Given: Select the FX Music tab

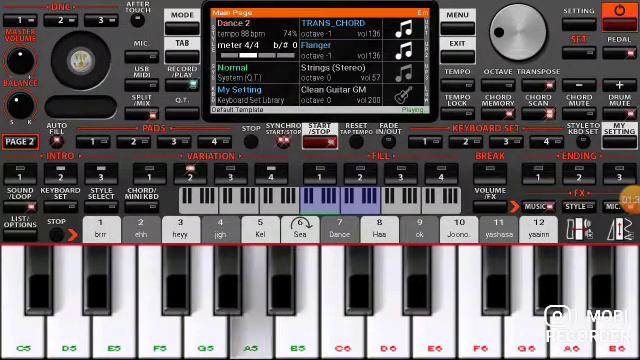Looking at the screenshot, I should (x=538, y=207).
